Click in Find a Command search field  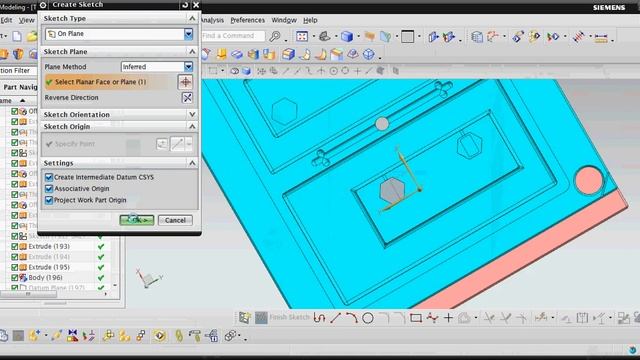[233, 36]
